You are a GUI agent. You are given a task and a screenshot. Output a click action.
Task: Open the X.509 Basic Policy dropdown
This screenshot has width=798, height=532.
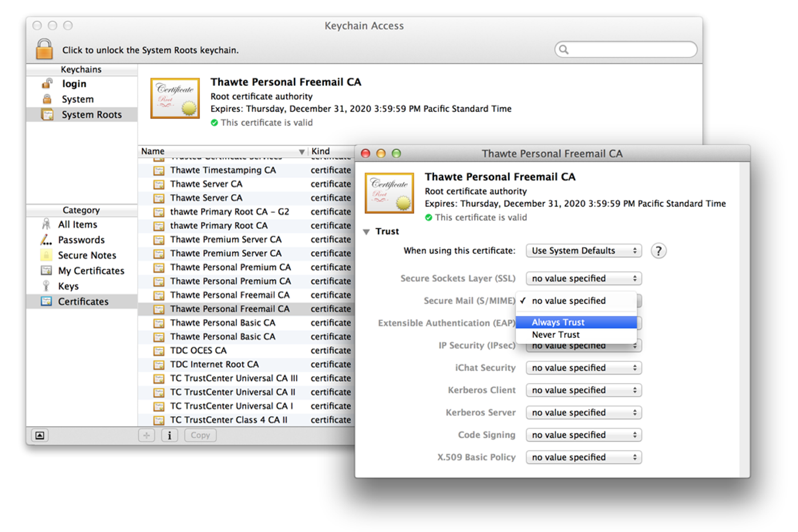583,457
